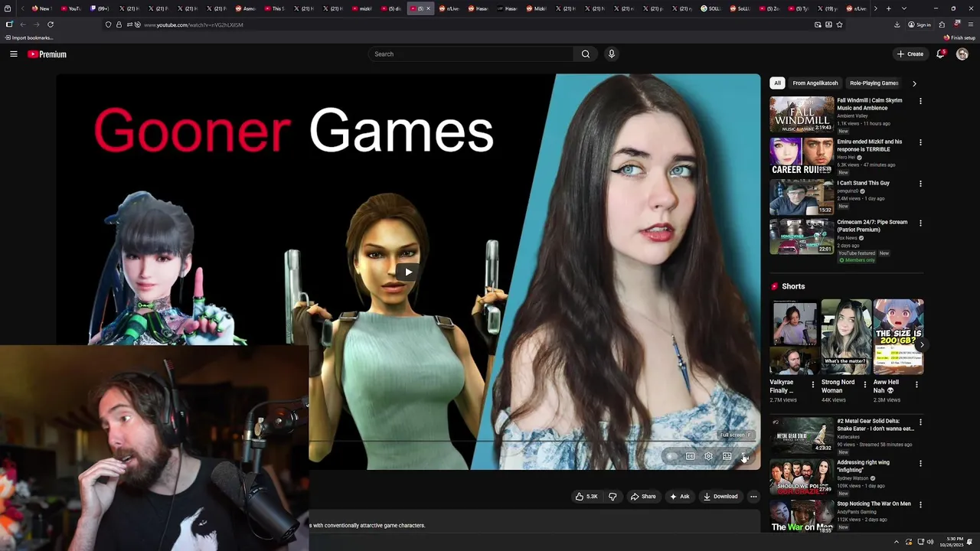
Task: Click the search magnifier button
Action: 586,54
